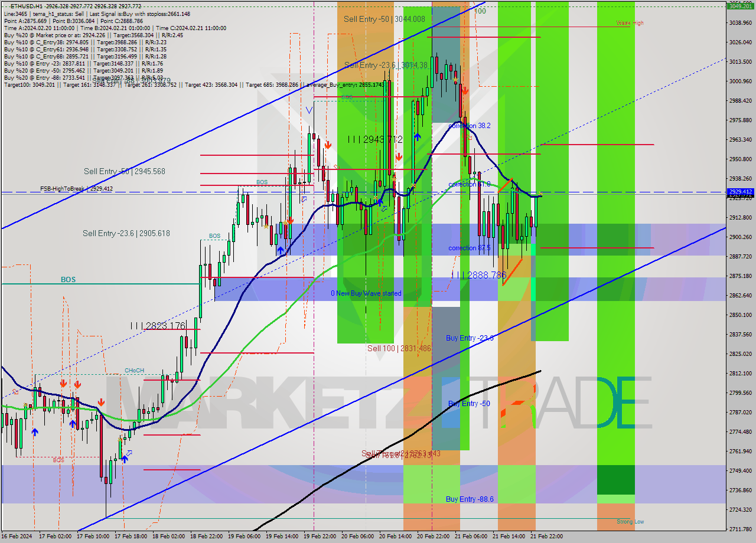Select the 'Sell Entry -23.6 | 2905.618' label
The height and width of the screenshot is (543, 756).
point(126,233)
